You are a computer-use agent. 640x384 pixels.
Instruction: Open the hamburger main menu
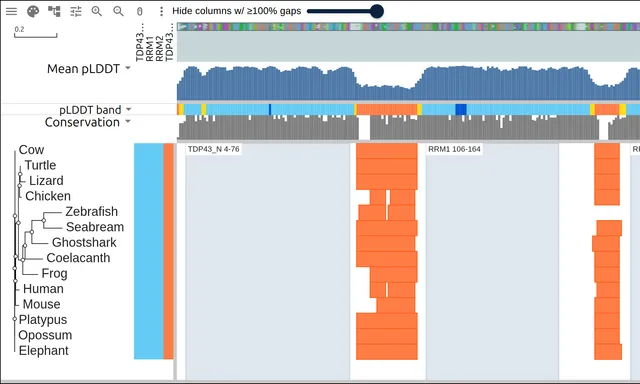(x=11, y=11)
